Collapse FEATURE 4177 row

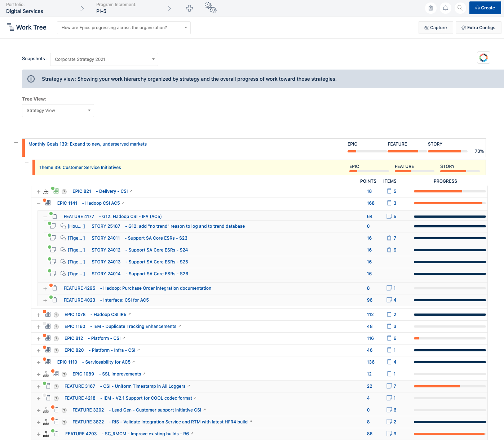45,217
